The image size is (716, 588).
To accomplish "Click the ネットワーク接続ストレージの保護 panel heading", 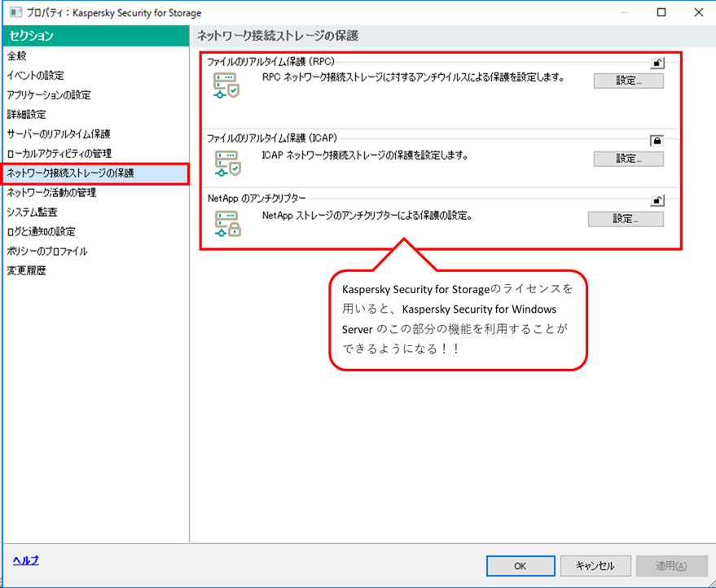I will (x=278, y=36).
